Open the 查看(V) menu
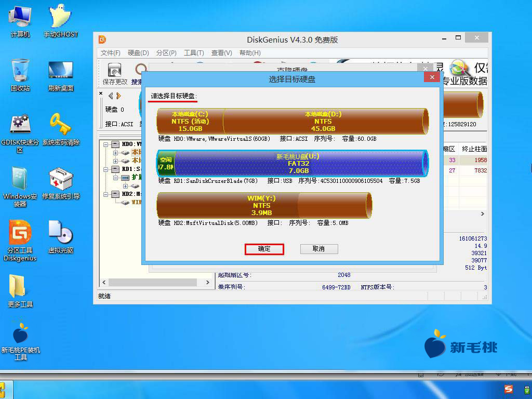Viewport: 532px width, 399px height. [x=221, y=53]
